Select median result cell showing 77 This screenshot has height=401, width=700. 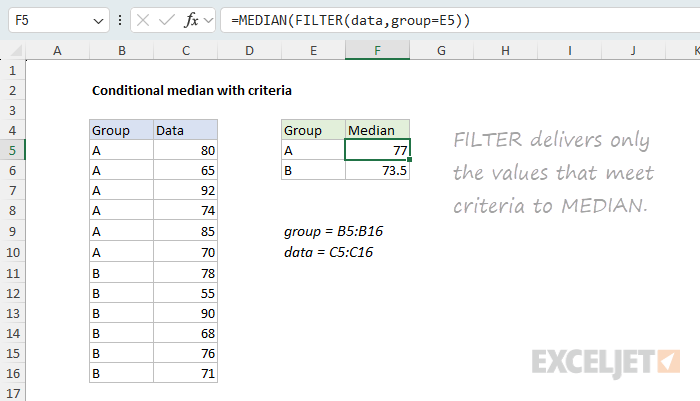(377, 150)
